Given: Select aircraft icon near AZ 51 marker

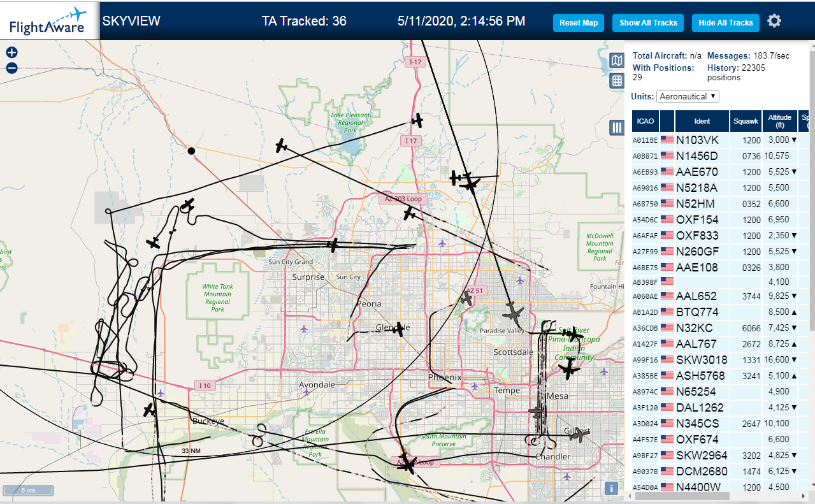Looking at the screenshot, I should (467, 298).
